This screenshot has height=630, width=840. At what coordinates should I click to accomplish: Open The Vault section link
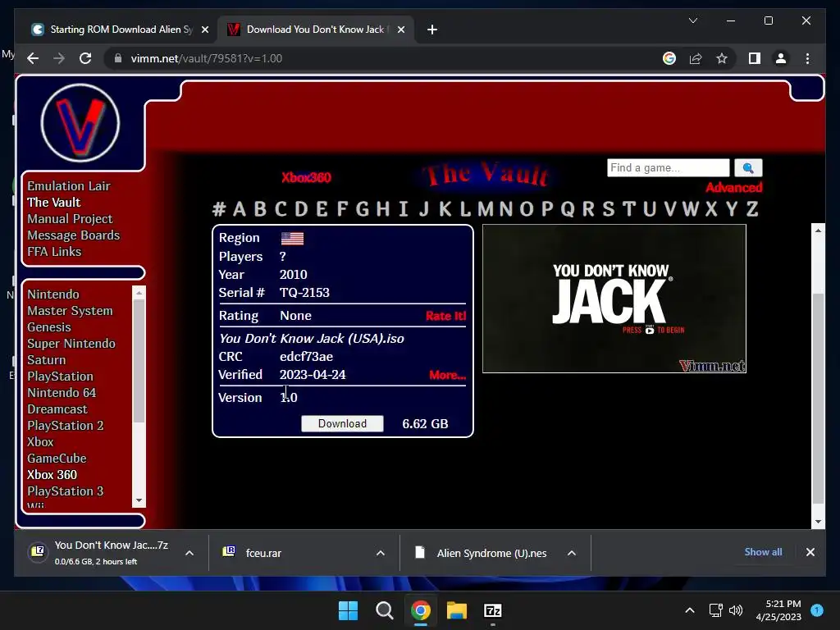[x=53, y=203]
